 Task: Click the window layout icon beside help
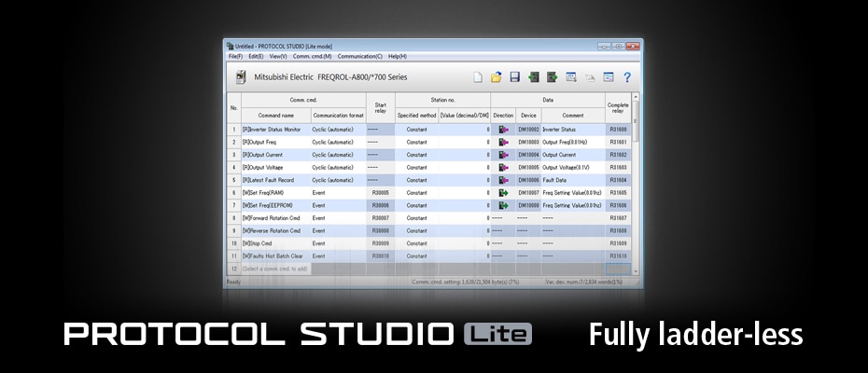[x=609, y=77]
